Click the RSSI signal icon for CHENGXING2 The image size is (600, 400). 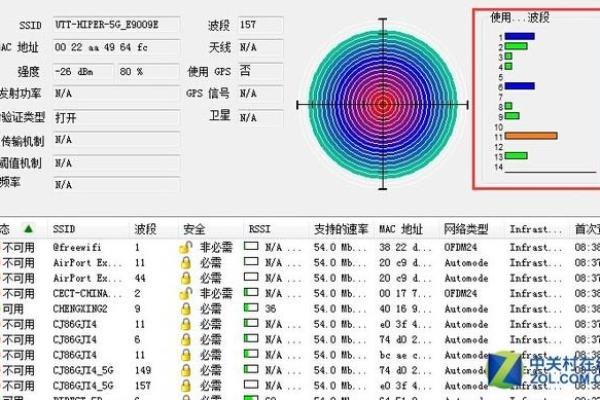(251, 307)
